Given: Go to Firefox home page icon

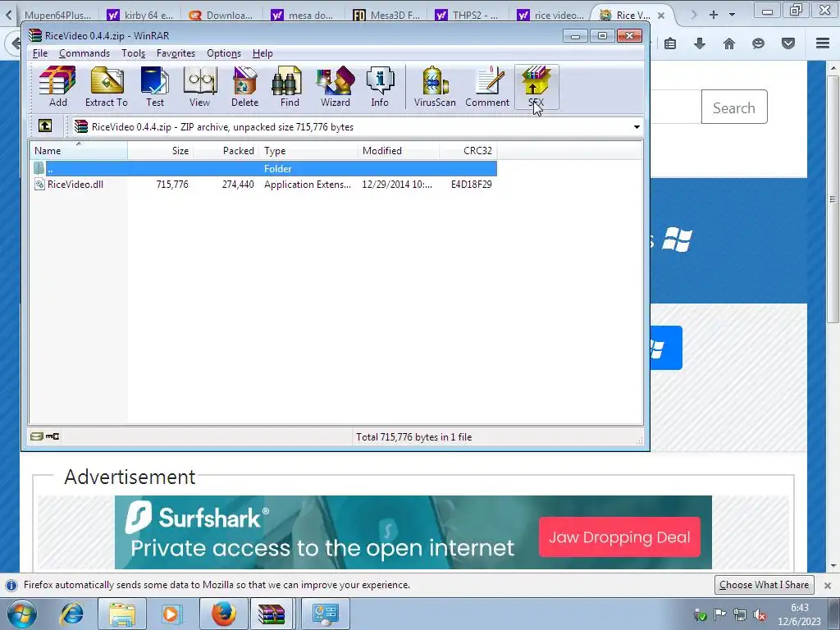Looking at the screenshot, I should (728, 43).
